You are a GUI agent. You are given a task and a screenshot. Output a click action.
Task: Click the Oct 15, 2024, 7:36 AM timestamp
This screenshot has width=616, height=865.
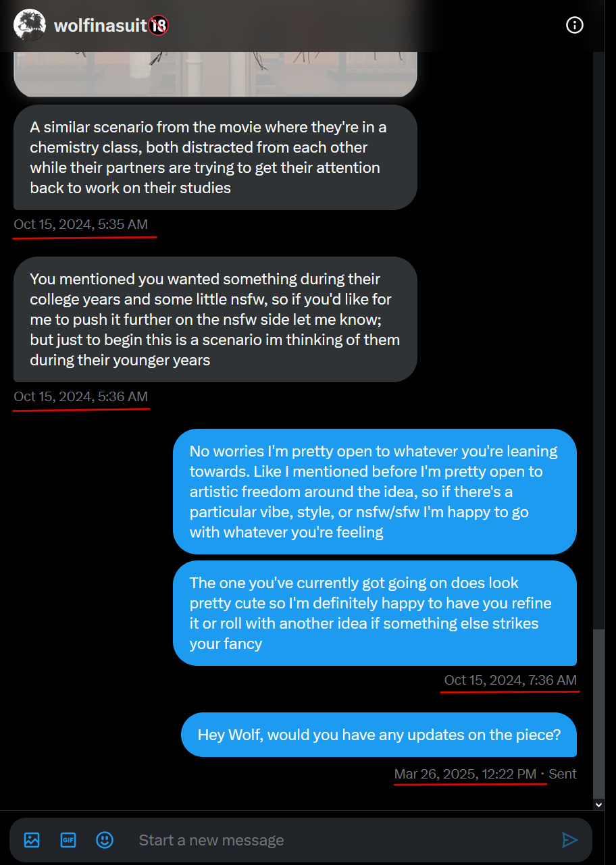pyautogui.click(x=511, y=681)
